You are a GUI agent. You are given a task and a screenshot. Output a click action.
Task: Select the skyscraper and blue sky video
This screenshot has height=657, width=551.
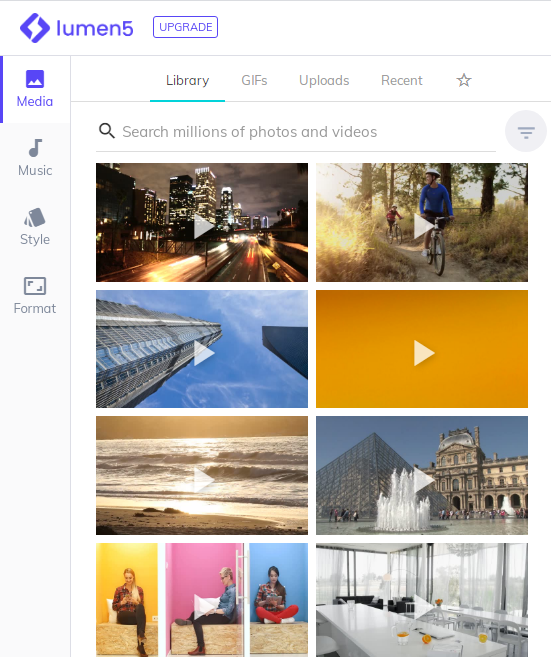click(x=202, y=349)
